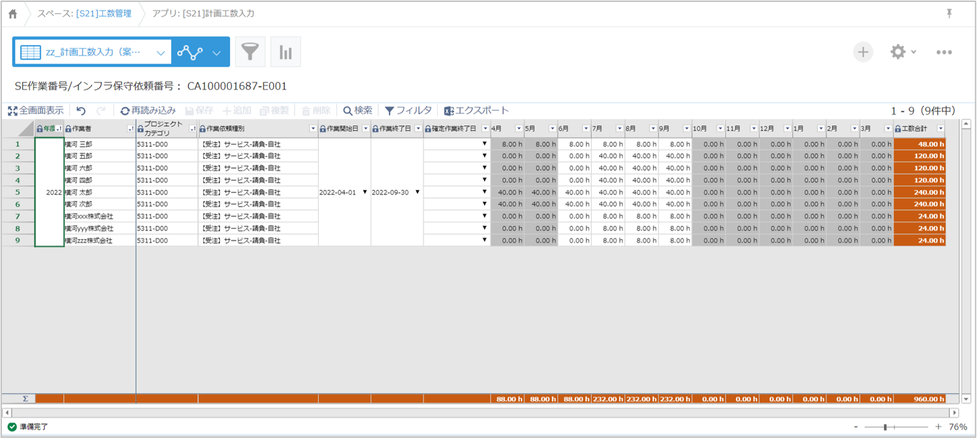Click the graph view icon
980x441 pixels.
tap(190, 52)
